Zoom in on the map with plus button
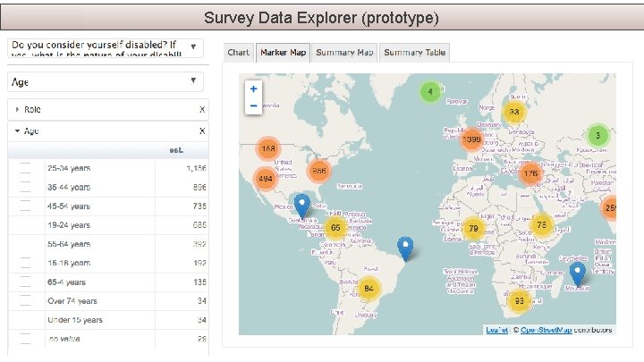Viewport: 644px width, 362px height. pyautogui.click(x=253, y=88)
